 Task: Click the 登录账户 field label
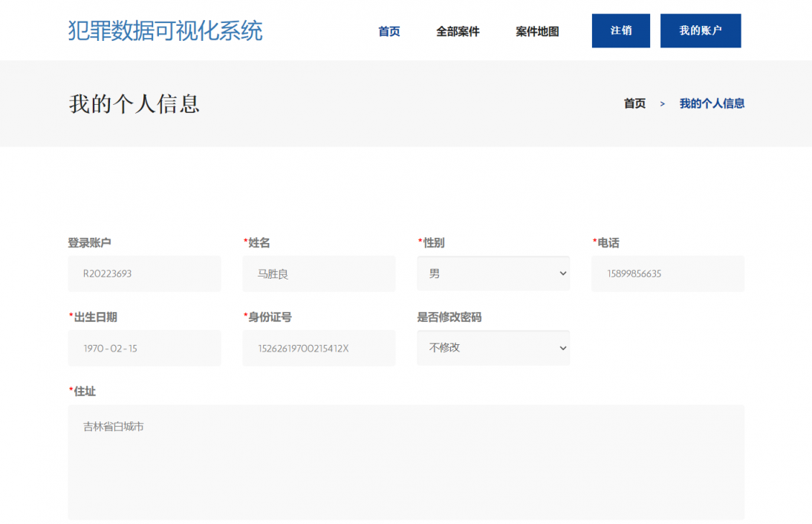click(90, 242)
